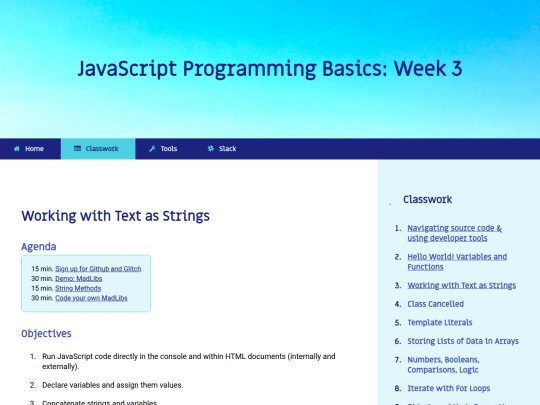
Task: Follow the String Methods agenda link
Action: [x=78, y=288]
